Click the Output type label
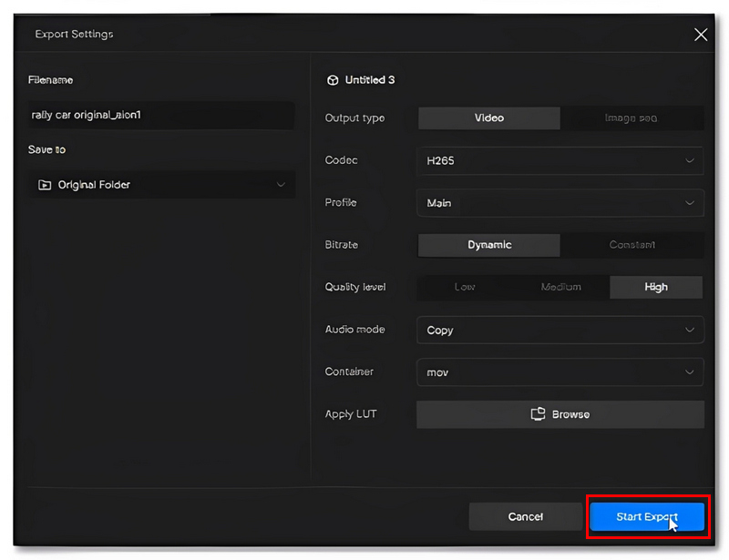729x560 pixels. [354, 118]
